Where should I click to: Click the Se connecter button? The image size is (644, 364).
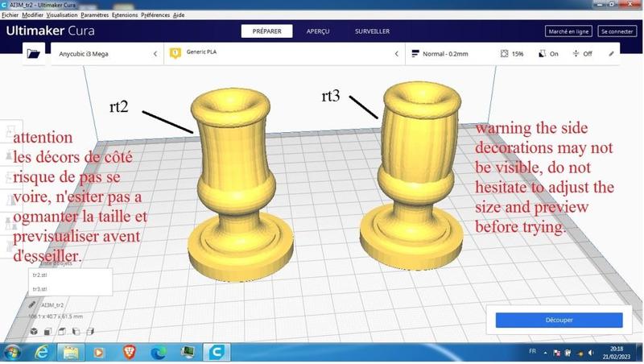click(617, 31)
